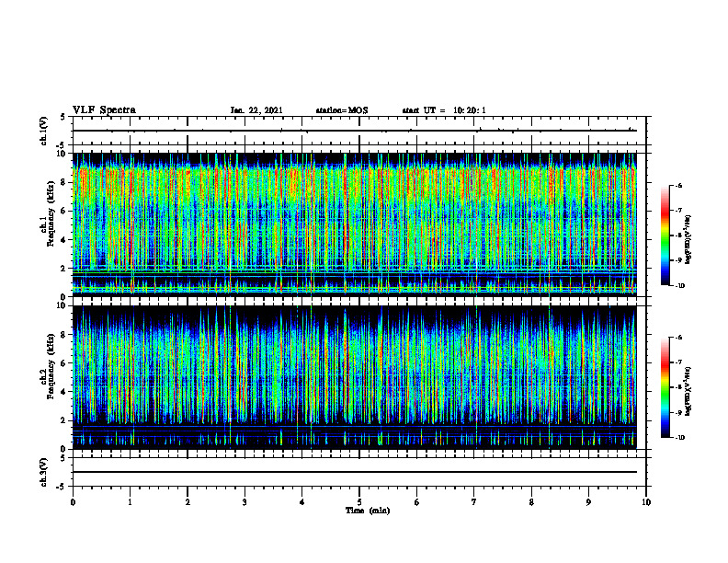Click time axis tick label "1"

click(130, 502)
